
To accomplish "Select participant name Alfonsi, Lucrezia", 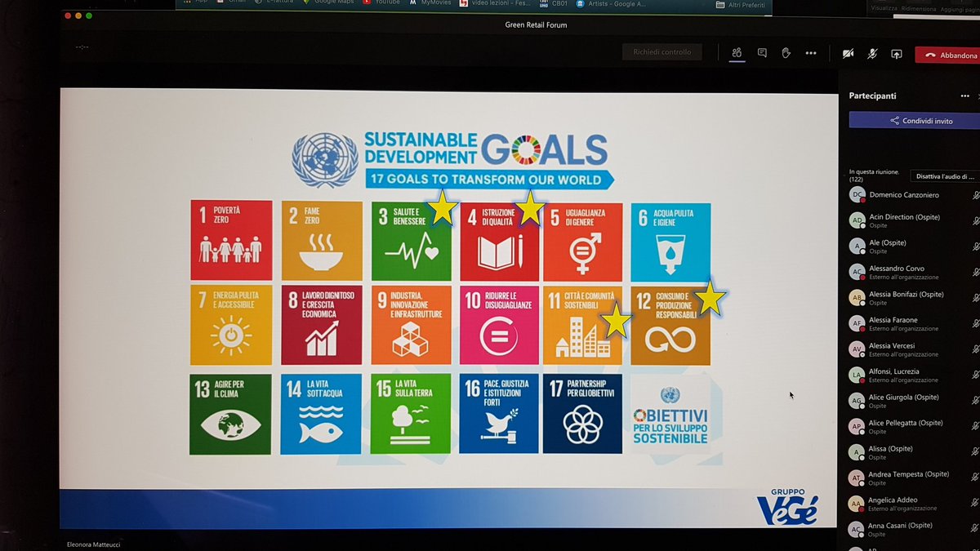I will [894, 371].
